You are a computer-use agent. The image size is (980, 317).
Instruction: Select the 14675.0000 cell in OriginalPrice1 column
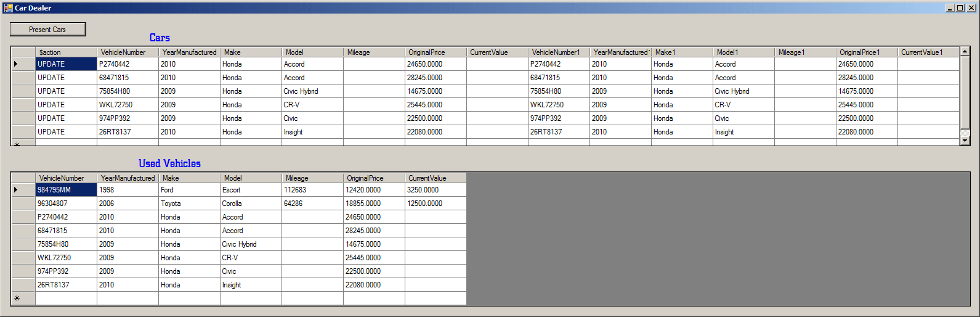[867, 91]
